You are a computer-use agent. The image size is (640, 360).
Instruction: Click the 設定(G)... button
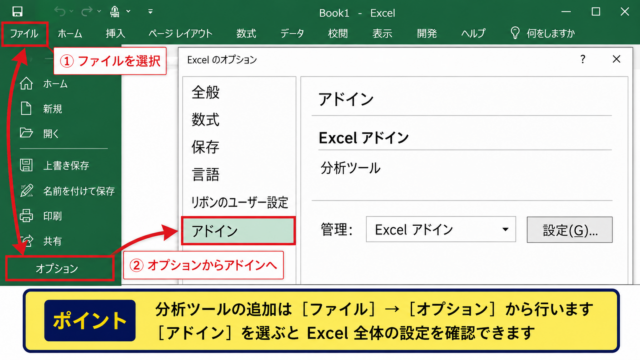[569, 230]
